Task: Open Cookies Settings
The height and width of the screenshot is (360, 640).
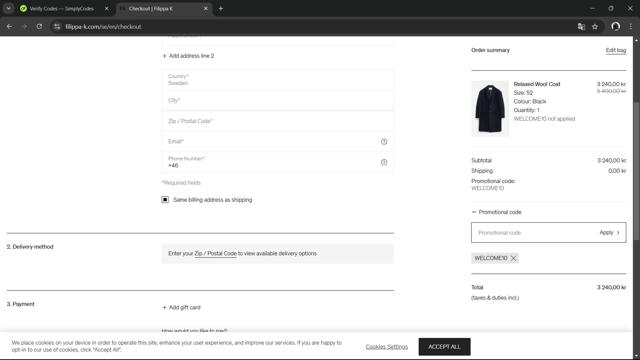Action: 387,347
